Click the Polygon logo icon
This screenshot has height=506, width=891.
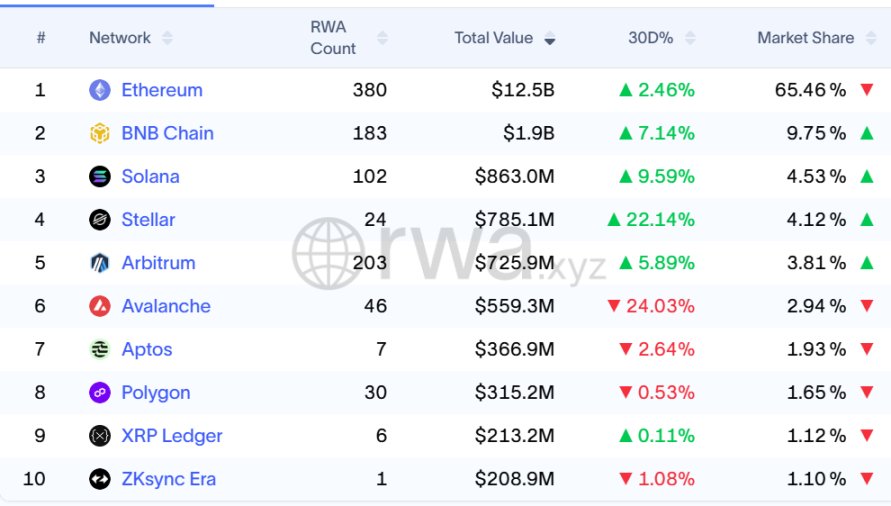click(100, 393)
